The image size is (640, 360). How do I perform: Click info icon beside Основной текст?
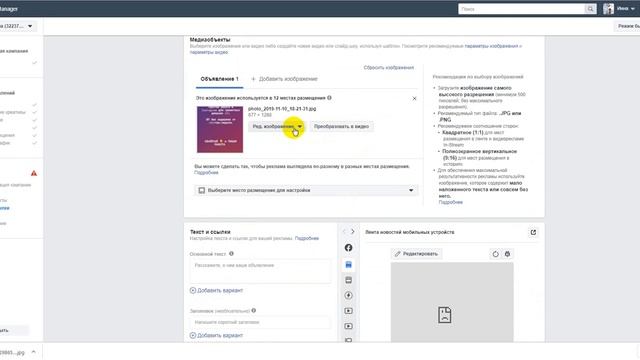coord(231,253)
